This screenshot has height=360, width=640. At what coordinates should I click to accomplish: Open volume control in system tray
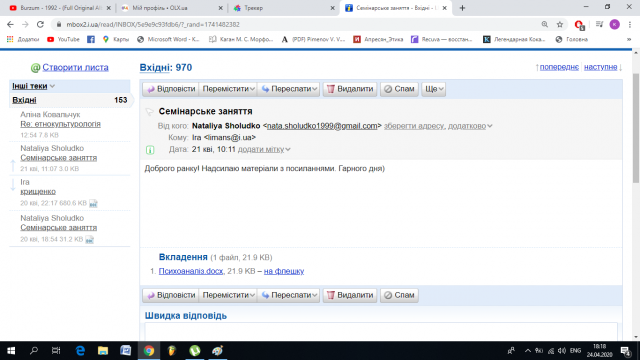click(562, 351)
